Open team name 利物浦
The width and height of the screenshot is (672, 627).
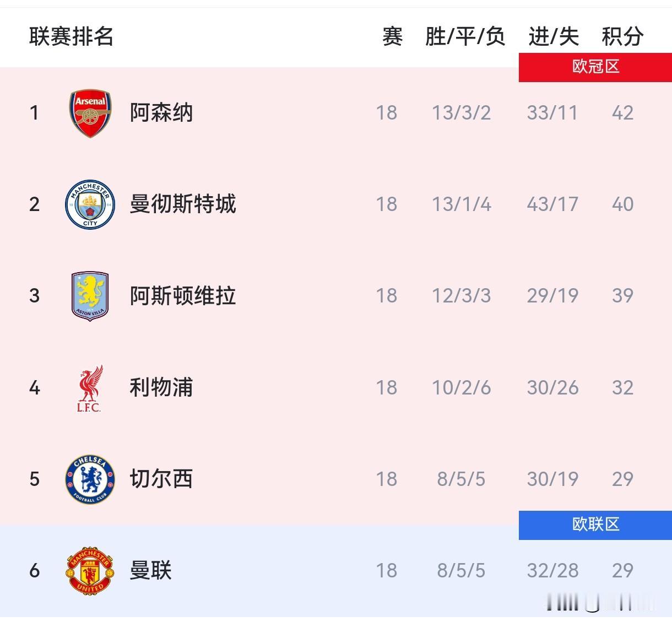(161, 387)
